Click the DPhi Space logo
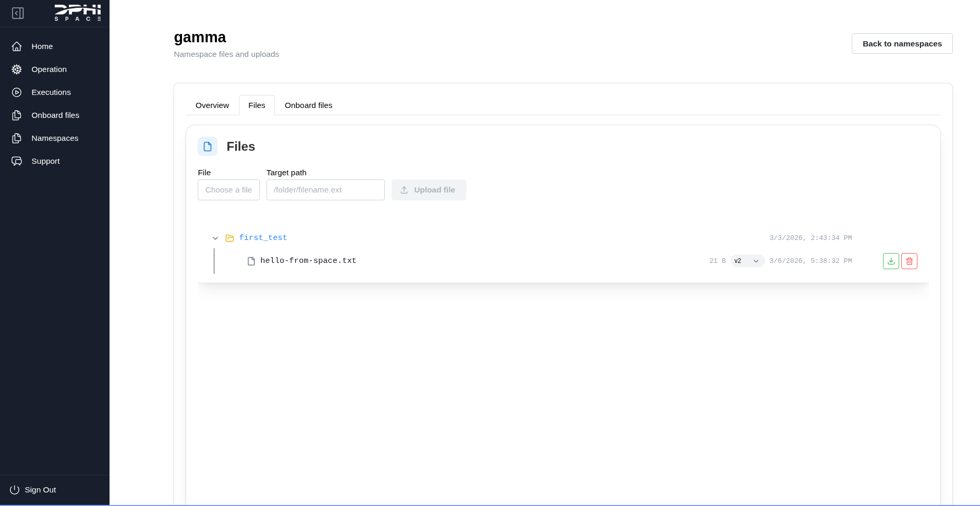980x506 pixels. click(78, 13)
